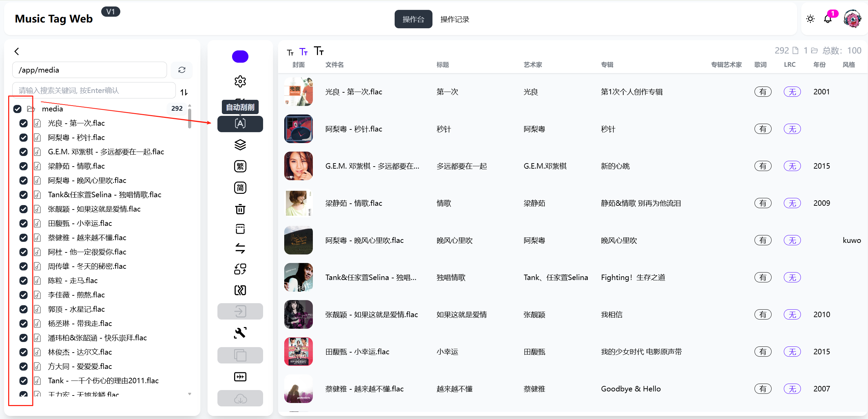Select the largest font size icon
This screenshot has height=419, width=868.
tap(318, 51)
